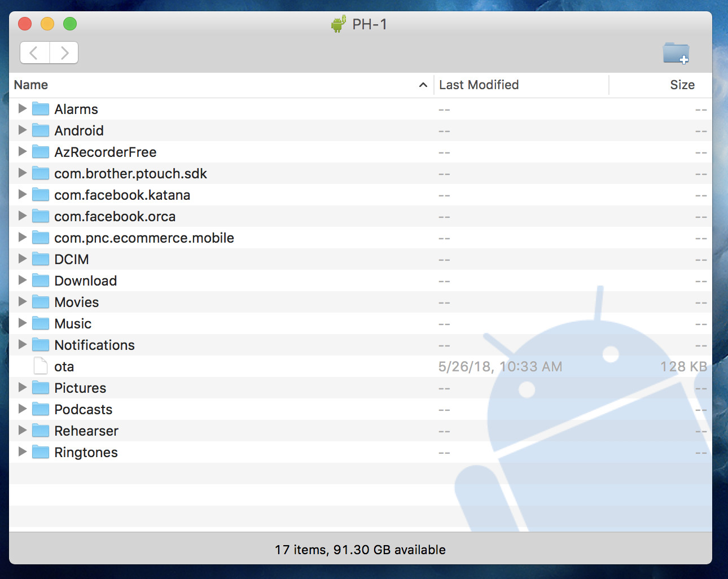Expand the DCIM folder disclosure triangle
The image size is (728, 579).
[x=23, y=258]
